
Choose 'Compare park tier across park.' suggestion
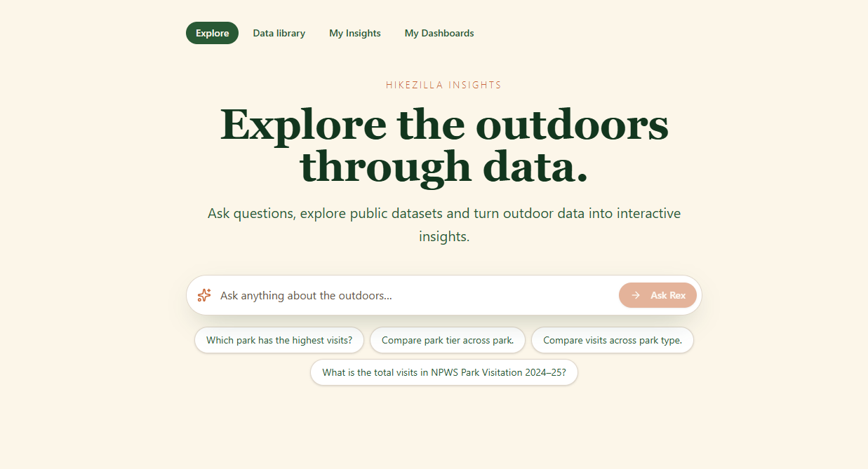(448, 340)
